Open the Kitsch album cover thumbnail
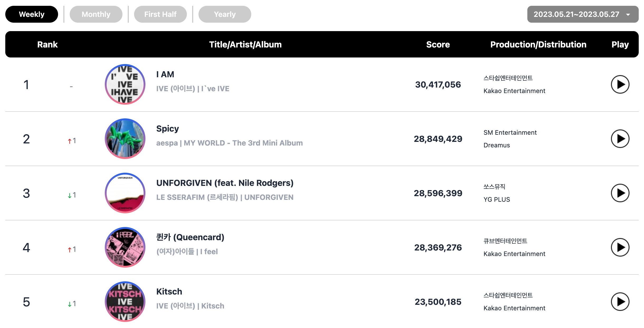 [125, 302]
